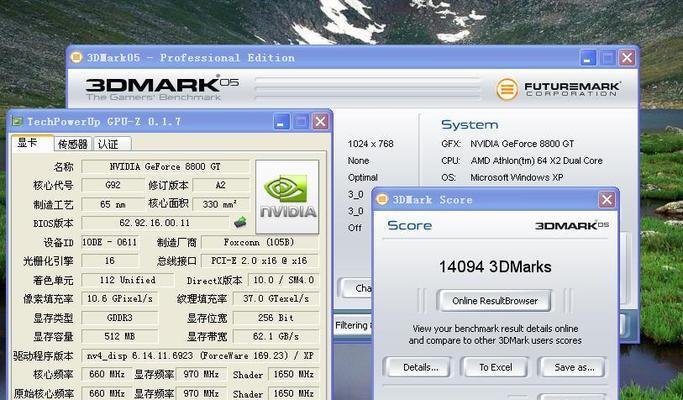The width and height of the screenshot is (683, 400).
Task: Minimize the GPU-Z window
Action: point(281,122)
